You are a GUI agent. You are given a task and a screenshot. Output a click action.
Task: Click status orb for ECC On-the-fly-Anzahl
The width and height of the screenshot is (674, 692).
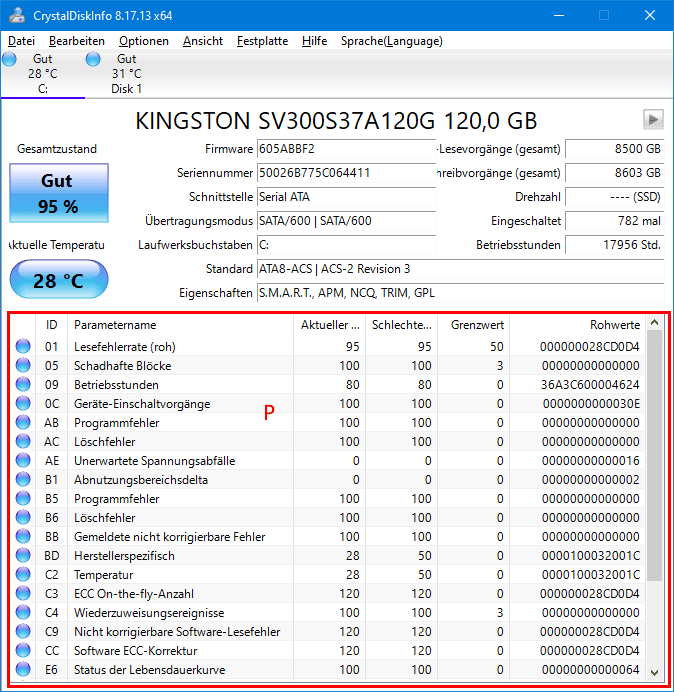23,593
